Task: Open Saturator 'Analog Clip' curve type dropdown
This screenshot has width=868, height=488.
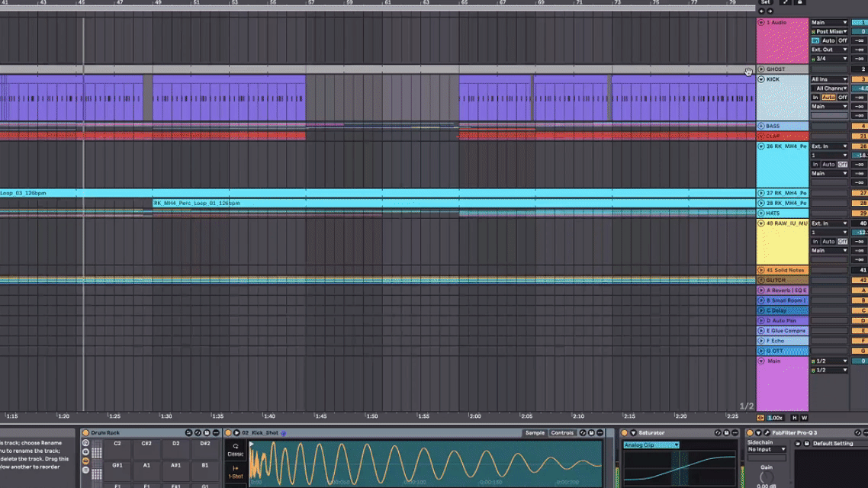Action: [651, 445]
